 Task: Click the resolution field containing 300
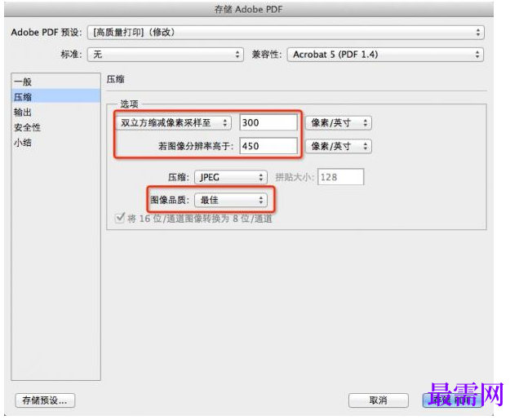[x=268, y=122]
